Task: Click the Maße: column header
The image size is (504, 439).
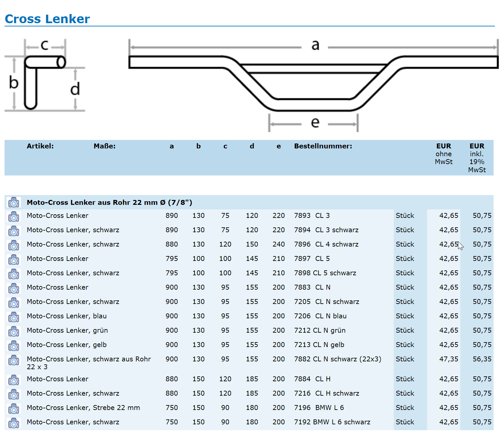Action: coord(105,146)
